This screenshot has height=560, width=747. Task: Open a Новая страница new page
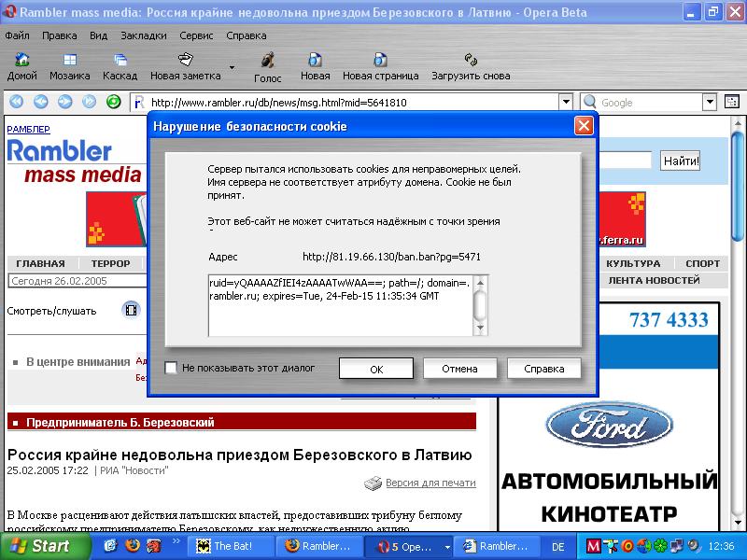coord(381,66)
